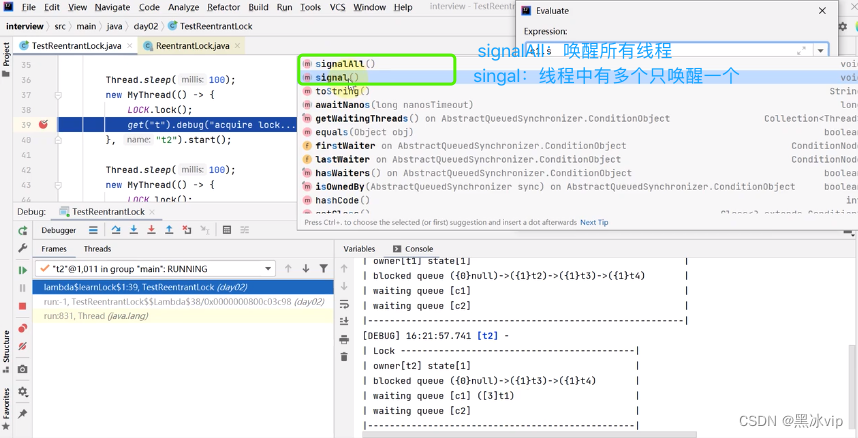Image resolution: width=858 pixels, height=438 pixels.
Task: Choose hasWaiters() completion suggestion
Action: [579, 173]
